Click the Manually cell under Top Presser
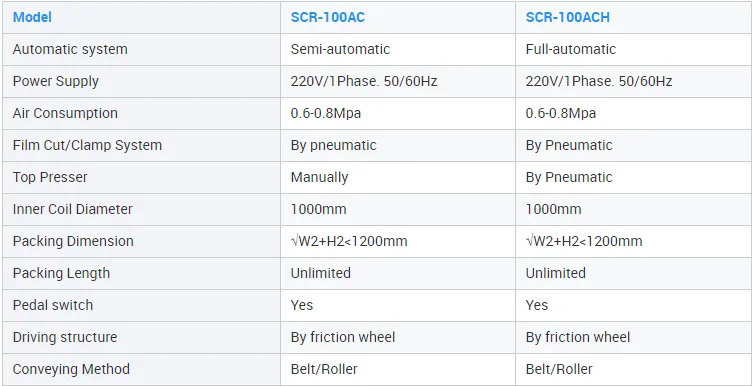753x386 pixels. tap(398, 177)
